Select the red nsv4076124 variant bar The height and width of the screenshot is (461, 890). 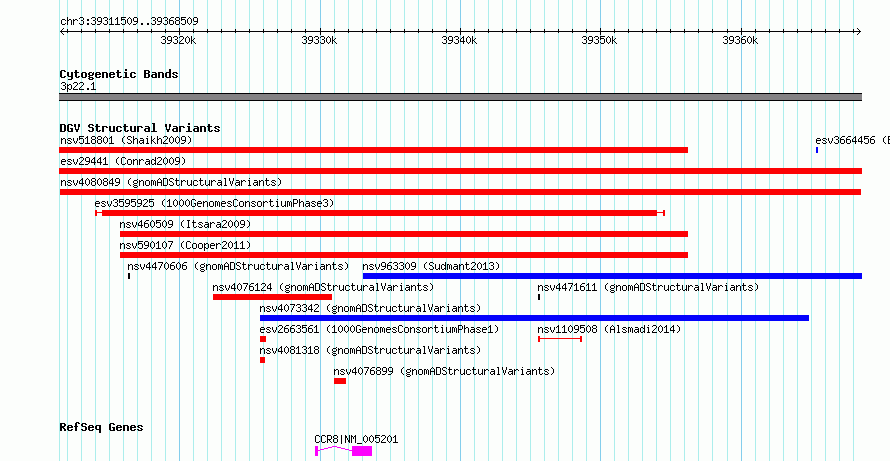(272, 297)
